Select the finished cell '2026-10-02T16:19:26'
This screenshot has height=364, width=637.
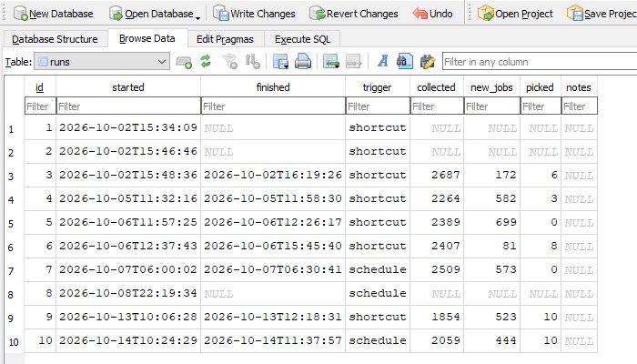point(273,175)
